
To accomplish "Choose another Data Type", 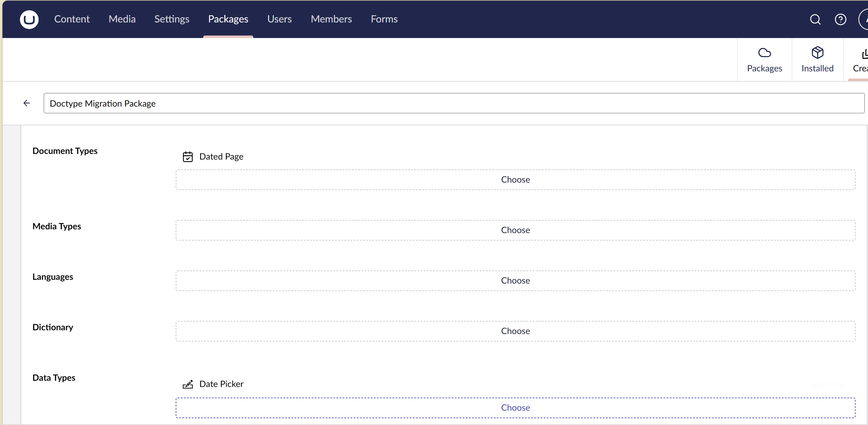I will tap(515, 408).
